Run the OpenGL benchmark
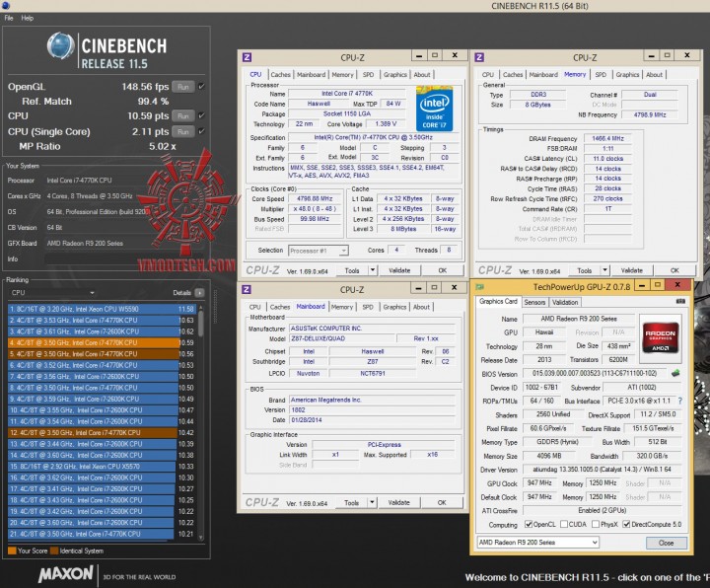710x588 pixels. pos(183,87)
